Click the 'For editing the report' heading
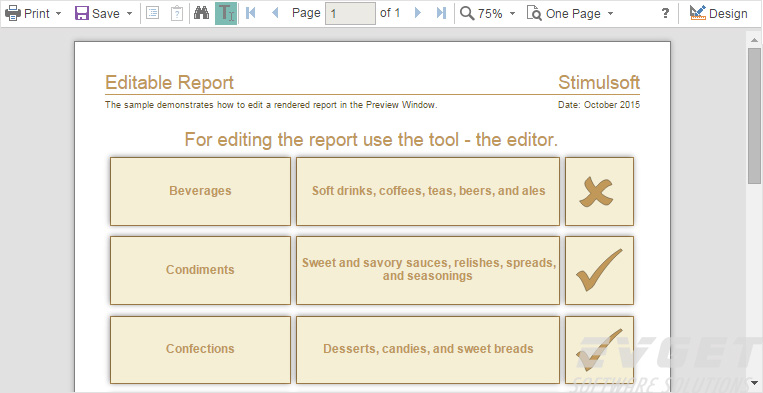 click(x=371, y=140)
